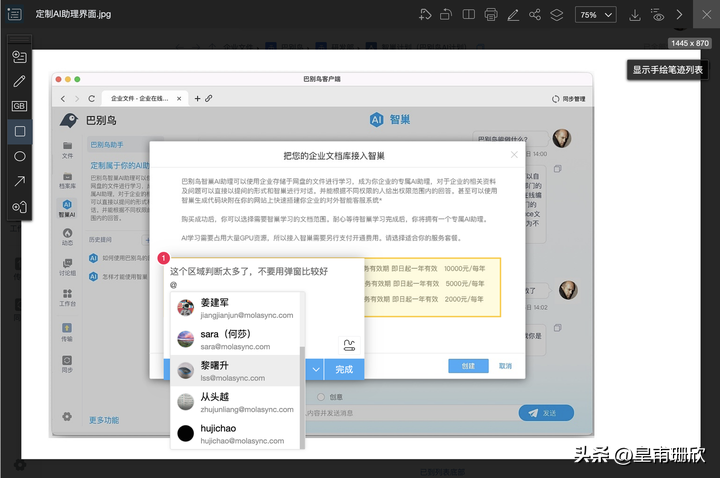Viewport: 720px width, 478px height.
Task: Open the layers stack icon
Action: click(x=557, y=15)
